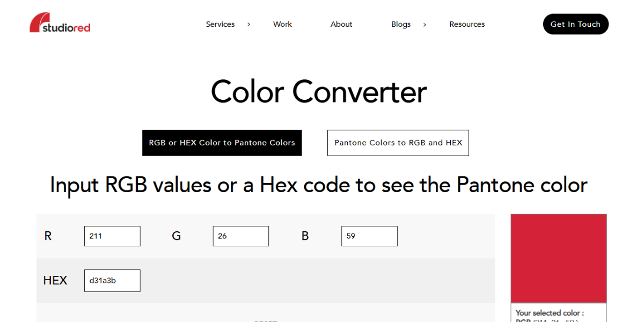Open the Services menu item
The height and width of the screenshot is (322, 644).
pyautogui.click(x=220, y=24)
